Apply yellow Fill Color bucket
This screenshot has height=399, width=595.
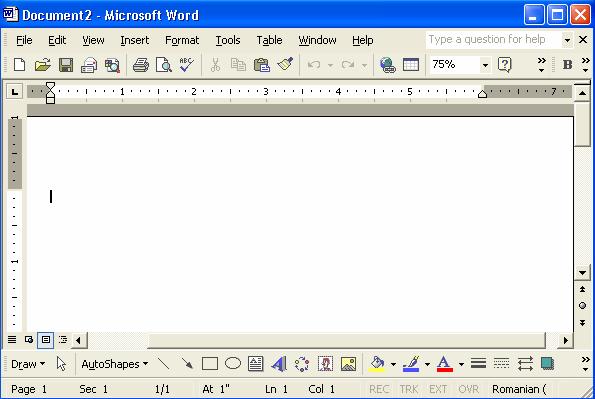pos(377,364)
